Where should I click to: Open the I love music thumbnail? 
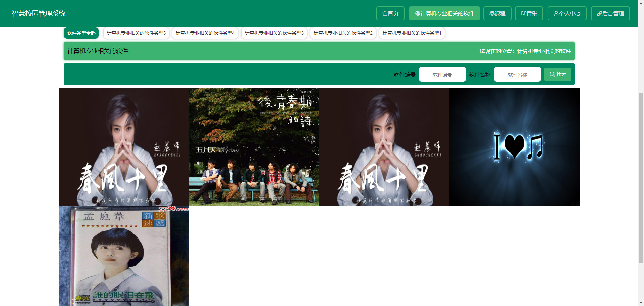click(x=515, y=147)
